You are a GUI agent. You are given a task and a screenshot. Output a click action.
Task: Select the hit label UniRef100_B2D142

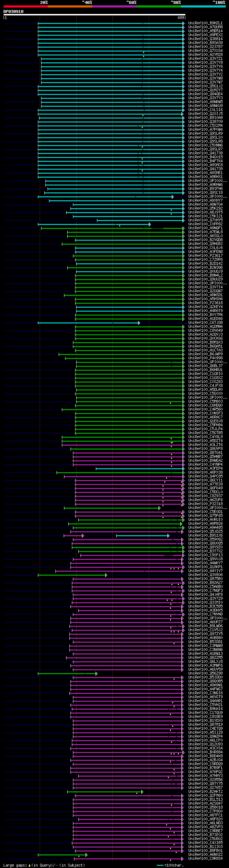(x=205, y=264)
